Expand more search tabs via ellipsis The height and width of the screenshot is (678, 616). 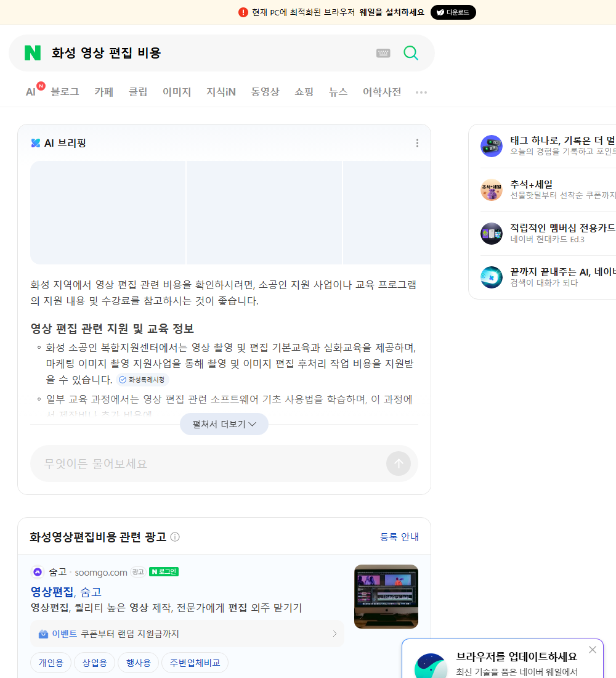[x=421, y=92]
